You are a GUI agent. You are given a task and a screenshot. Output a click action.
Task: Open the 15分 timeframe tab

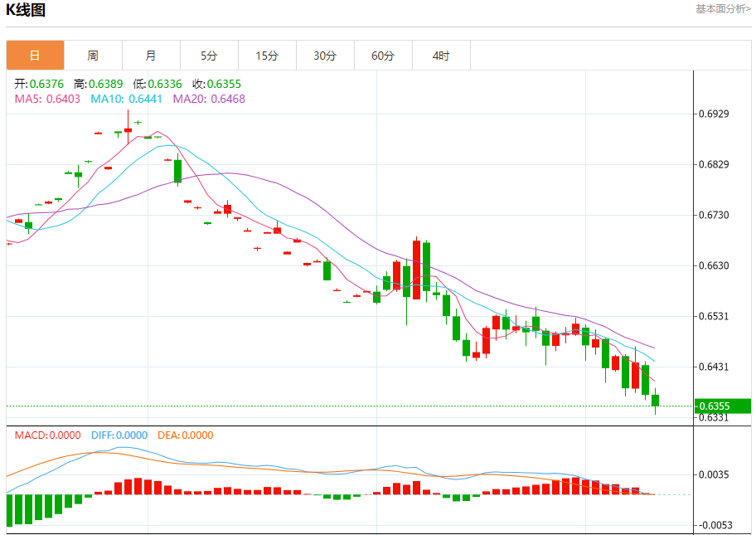[x=267, y=56]
